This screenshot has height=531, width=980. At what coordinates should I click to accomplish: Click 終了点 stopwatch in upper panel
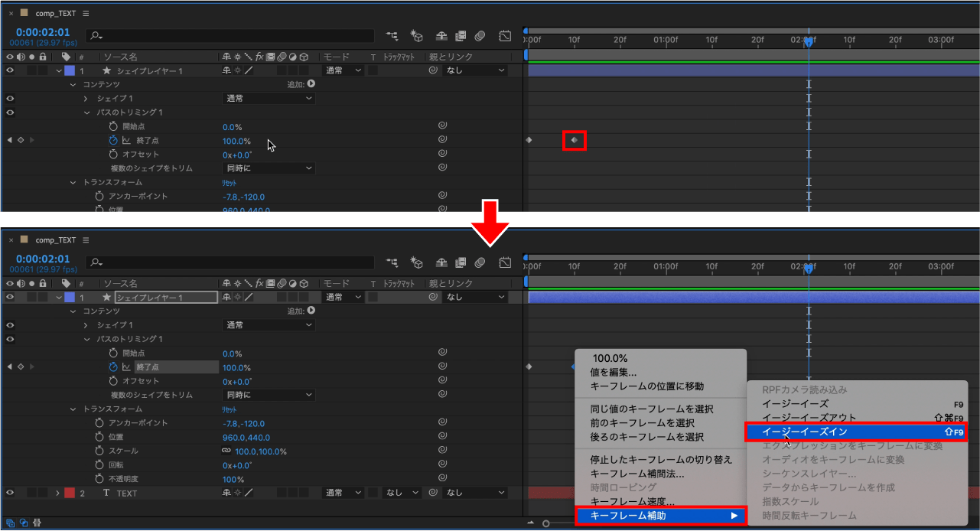click(x=113, y=141)
